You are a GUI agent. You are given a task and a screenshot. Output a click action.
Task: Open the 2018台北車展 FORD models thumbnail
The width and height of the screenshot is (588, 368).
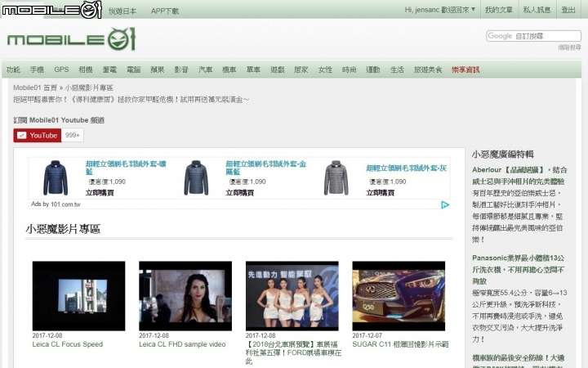coord(292,296)
